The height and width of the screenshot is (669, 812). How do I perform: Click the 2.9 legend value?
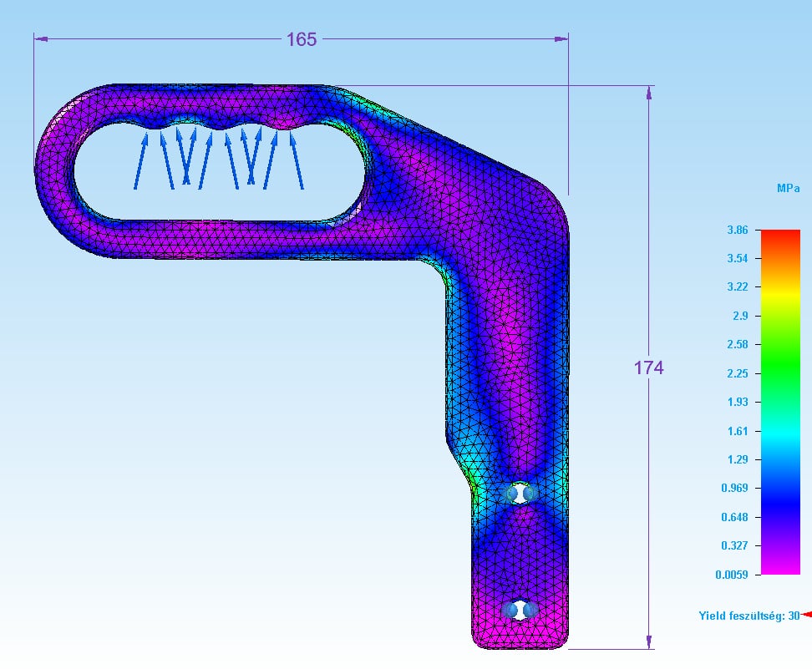coord(740,316)
